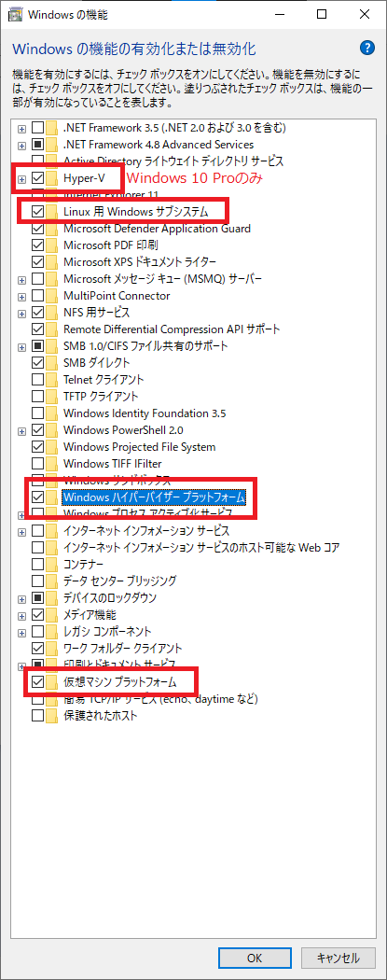Viewport: 387px width, 980px height.
Task: Click folder icon beside .NET Framework 3.5
Action: [x=53, y=128]
